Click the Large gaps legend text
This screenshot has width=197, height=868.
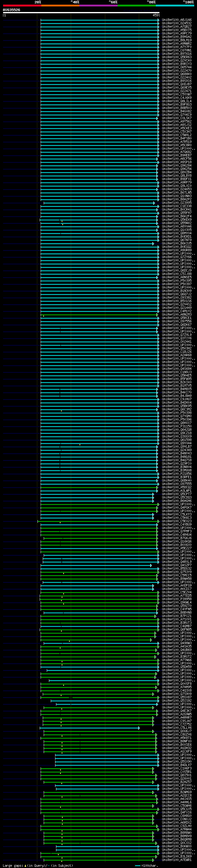coord(38,865)
